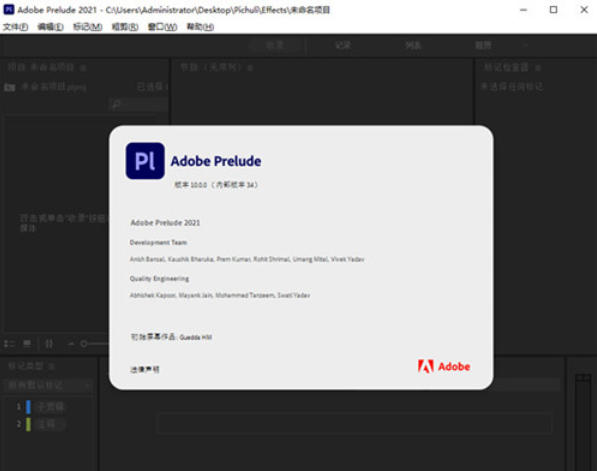
Task: Switch to thumbnail view in project panel
Action: click(x=27, y=344)
